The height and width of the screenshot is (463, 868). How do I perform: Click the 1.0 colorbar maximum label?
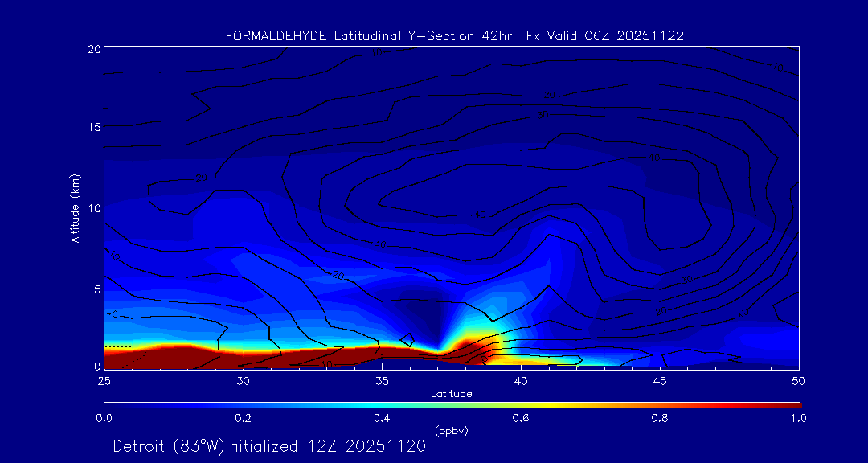tap(799, 418)
